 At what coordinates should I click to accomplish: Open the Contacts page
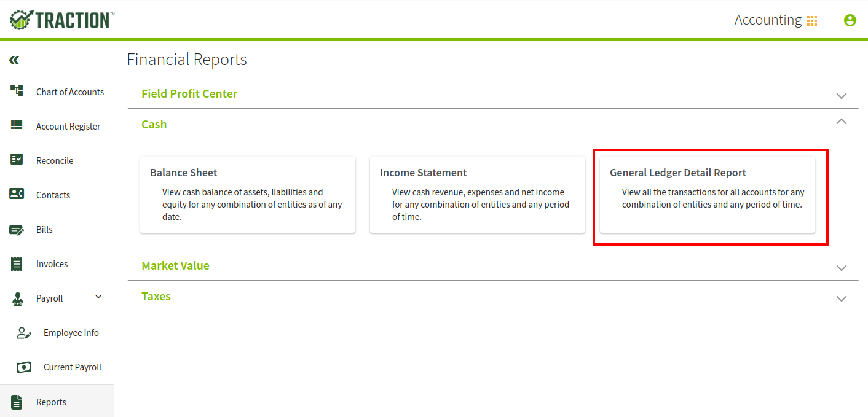[x=53, y=195]
